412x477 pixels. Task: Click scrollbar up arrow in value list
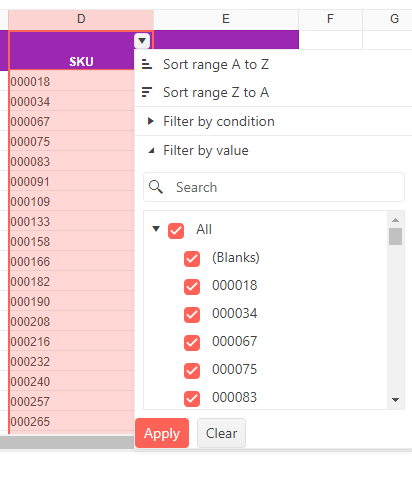coord(396,220)
